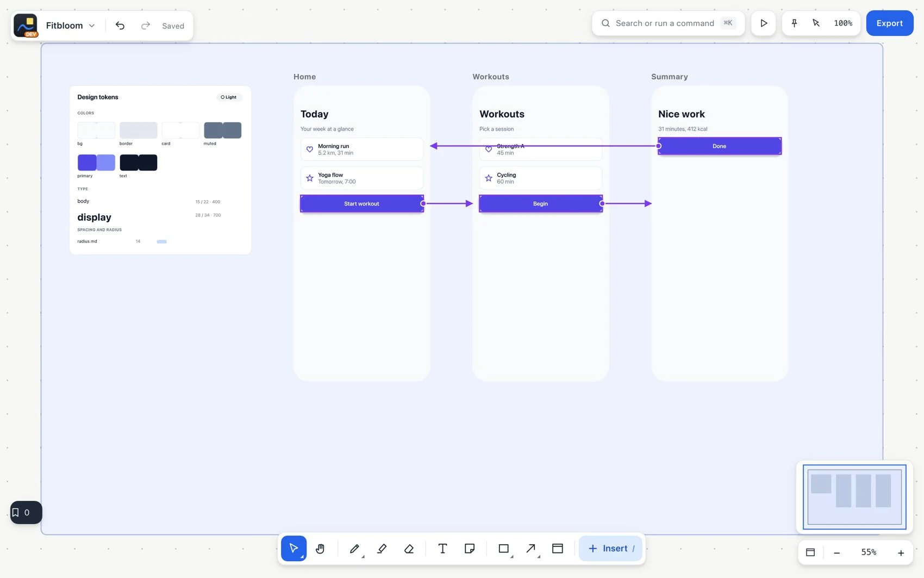The height and width of the screenshot is (578, 924).
Task: Select the Sticky note tool
Action: pos(470,549)
